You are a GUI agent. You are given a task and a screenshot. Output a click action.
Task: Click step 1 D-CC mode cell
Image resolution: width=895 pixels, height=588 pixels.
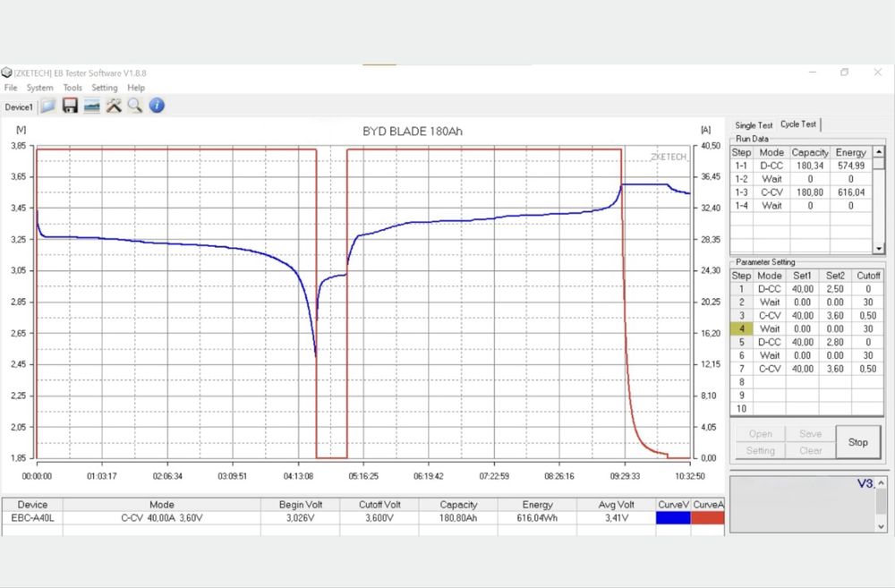[x=770, y=289]
